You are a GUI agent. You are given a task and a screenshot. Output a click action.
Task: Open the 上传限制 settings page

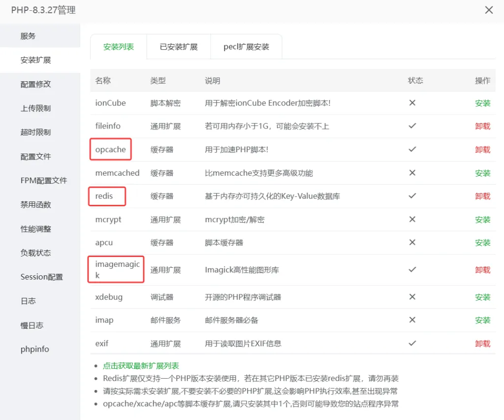(33, 108)
